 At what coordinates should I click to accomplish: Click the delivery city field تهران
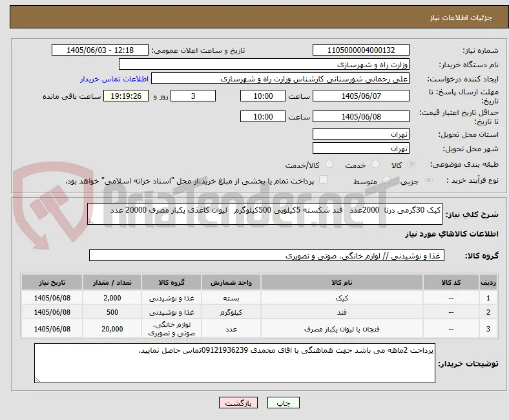(x=361, y=148)
